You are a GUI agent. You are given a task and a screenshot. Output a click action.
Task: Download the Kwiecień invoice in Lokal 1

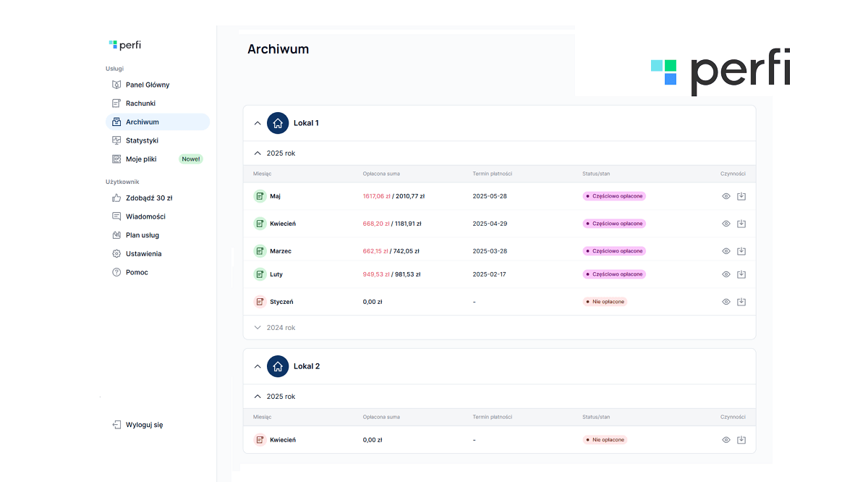(741, 224)
